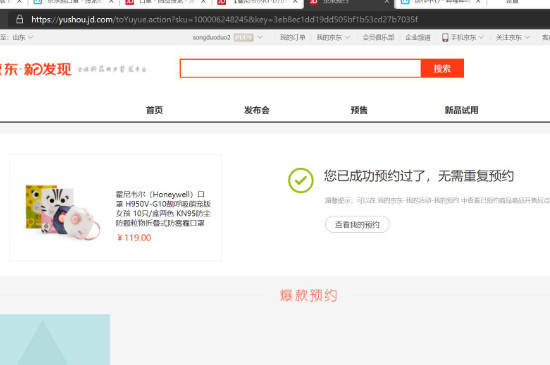
Task: Click the 查看我的预约 button
Action: click(x=357, y=224)
